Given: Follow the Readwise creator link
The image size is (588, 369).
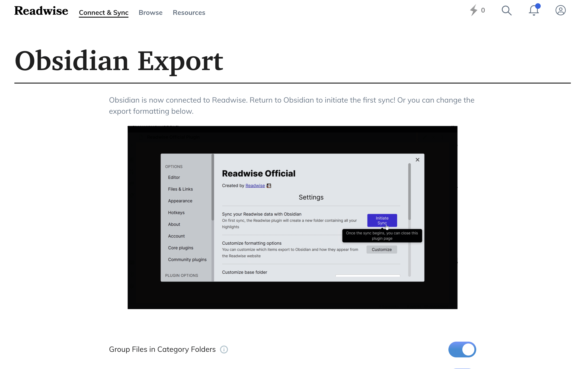Looking at the screenshot, I should (255, 185).
